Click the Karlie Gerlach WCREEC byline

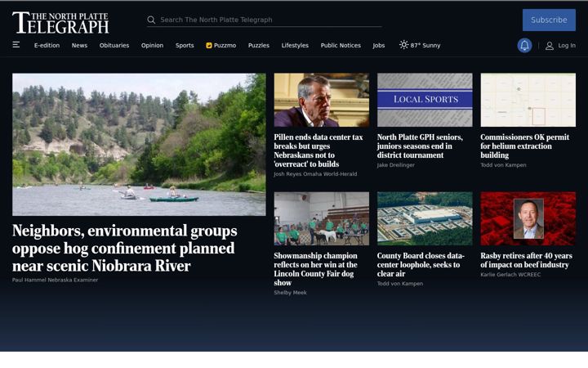coord(510,275)
